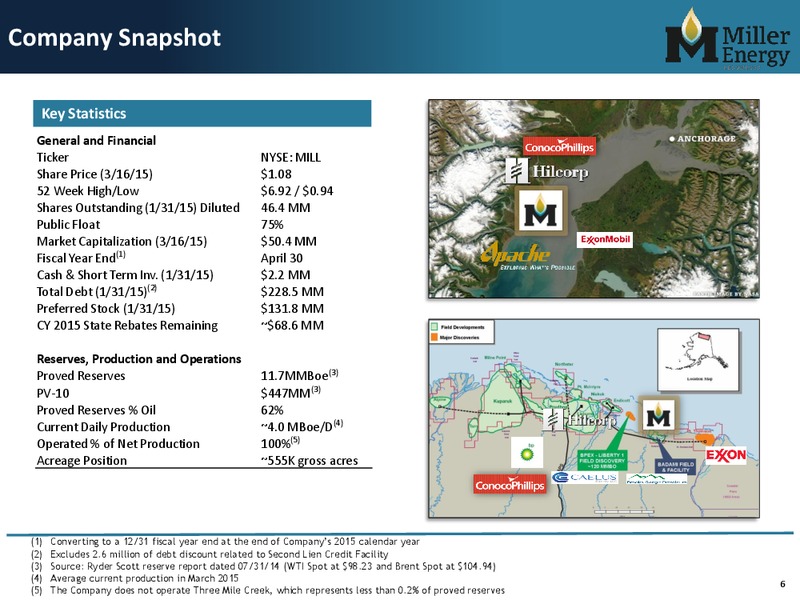This screenshot has height=600, width=800.
Task: Click proved reserves oil value 62%
Action: click(x=272, y=410)
